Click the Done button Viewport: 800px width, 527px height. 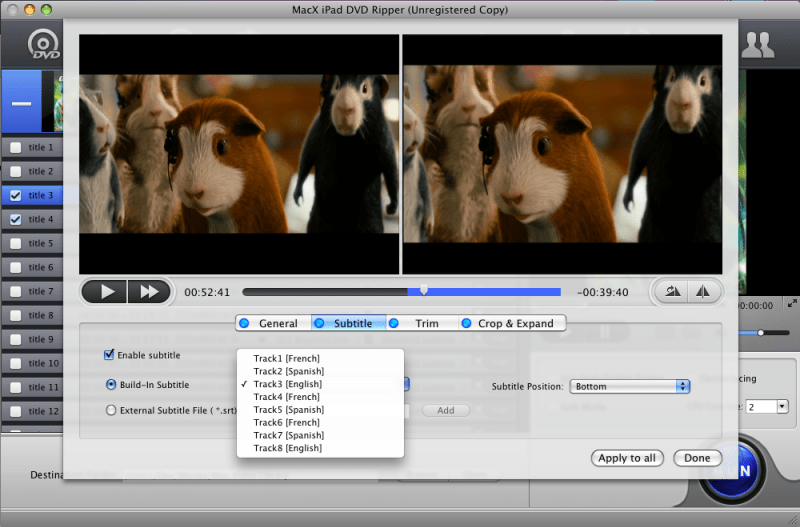pyautogui.click(x=697, y=458)
